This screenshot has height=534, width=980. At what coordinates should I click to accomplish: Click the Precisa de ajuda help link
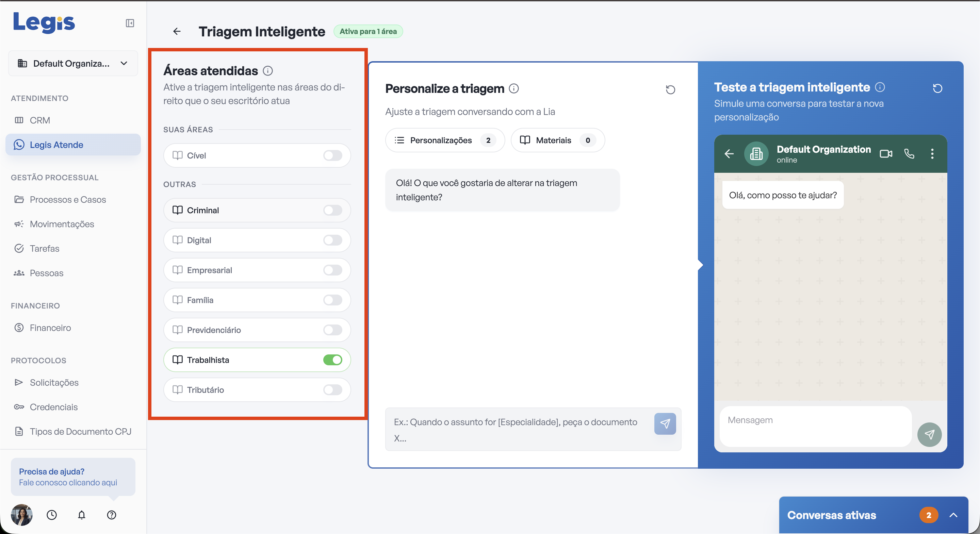click(x=73, y=477)
